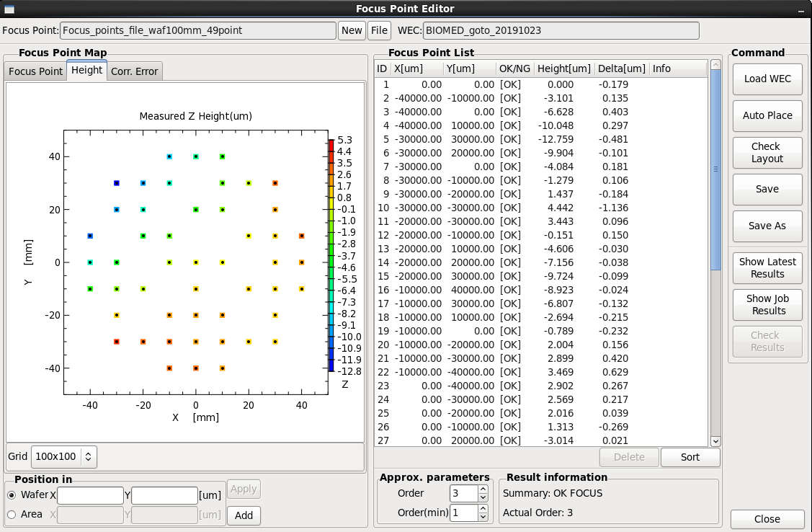Click the Order value field
This screenshot has width=812, height=532.
(x=464, y=494)
